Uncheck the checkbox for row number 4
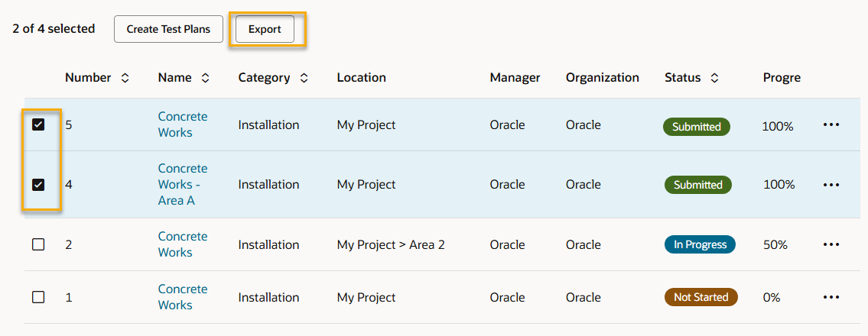Viewport: 868px width, 336px height. (38, 185)
